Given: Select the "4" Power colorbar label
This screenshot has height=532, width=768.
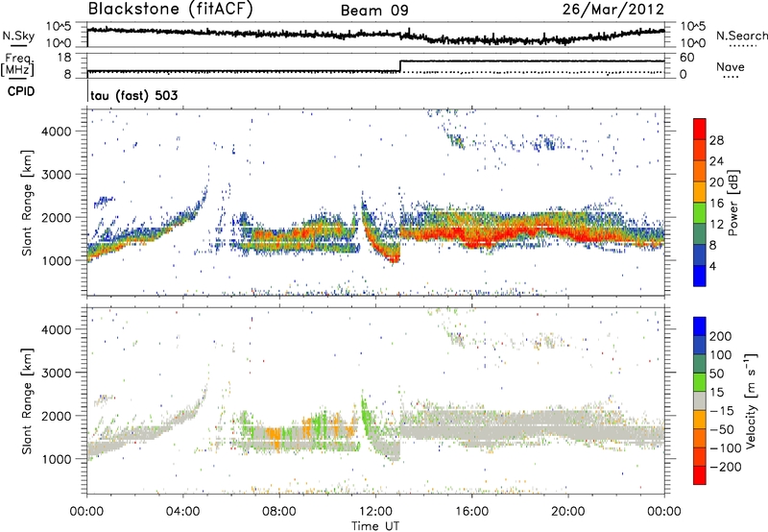Looking at the screenshot, I should 713,266.
